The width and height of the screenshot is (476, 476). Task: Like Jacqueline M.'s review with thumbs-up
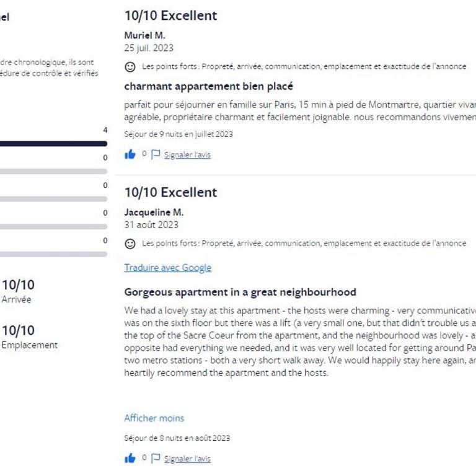pyautogui.click(x=130, y=458)
